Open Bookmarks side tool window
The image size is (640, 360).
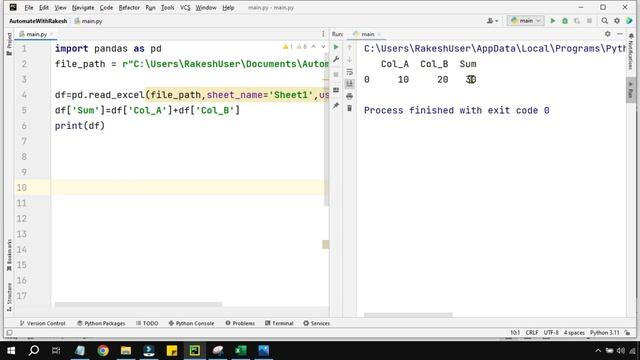[x=9, y=256]
